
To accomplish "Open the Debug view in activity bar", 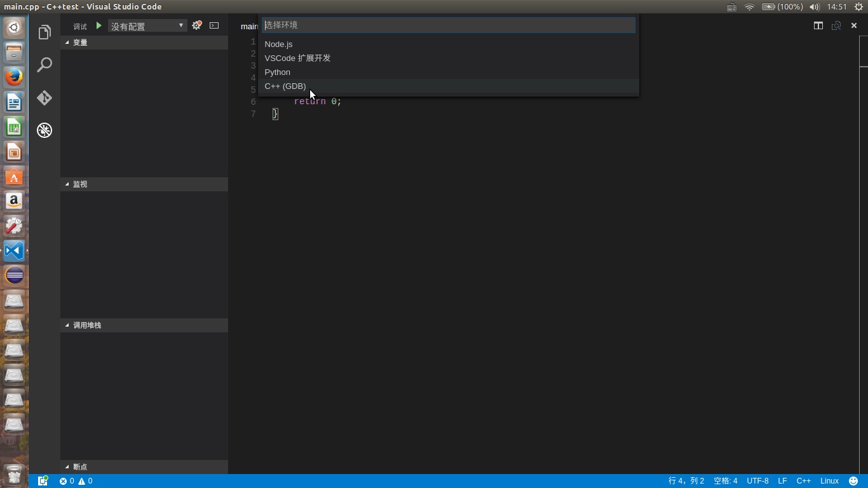I will [x=44, y=130].
